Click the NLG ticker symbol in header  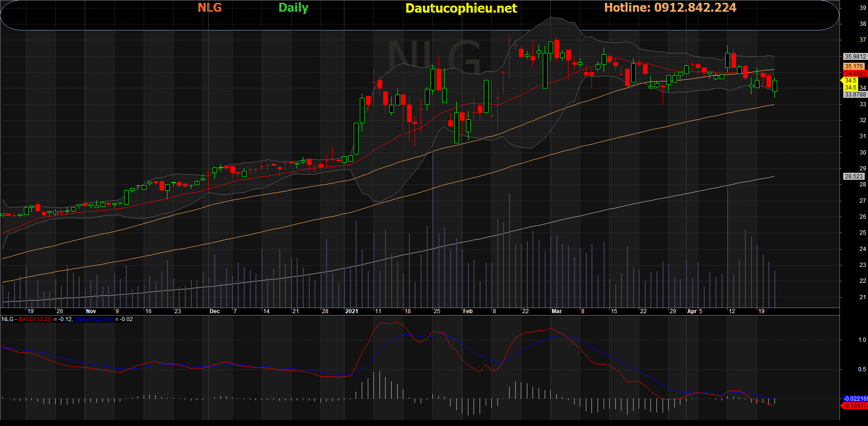[210, 7]
